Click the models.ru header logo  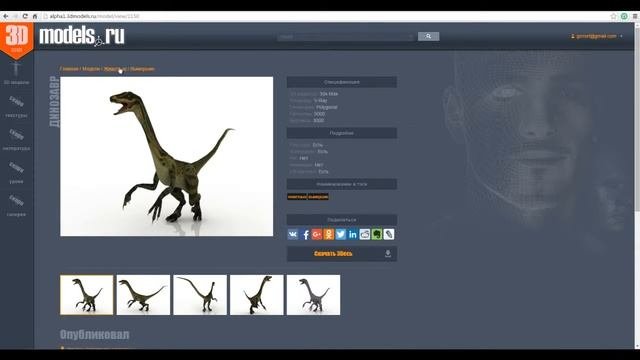82,36
